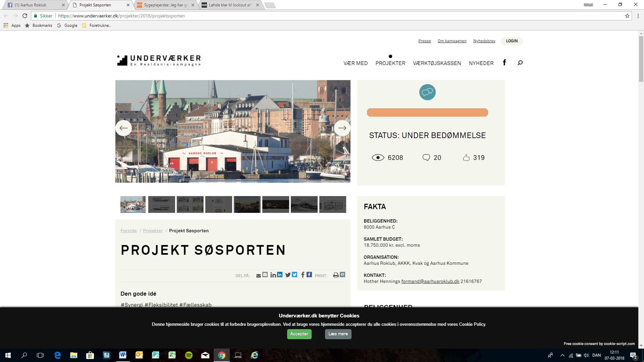Screen dimensions: 644x362
Task: Click the teal speech bubbles status icon
Action: (x=427, y=92)
